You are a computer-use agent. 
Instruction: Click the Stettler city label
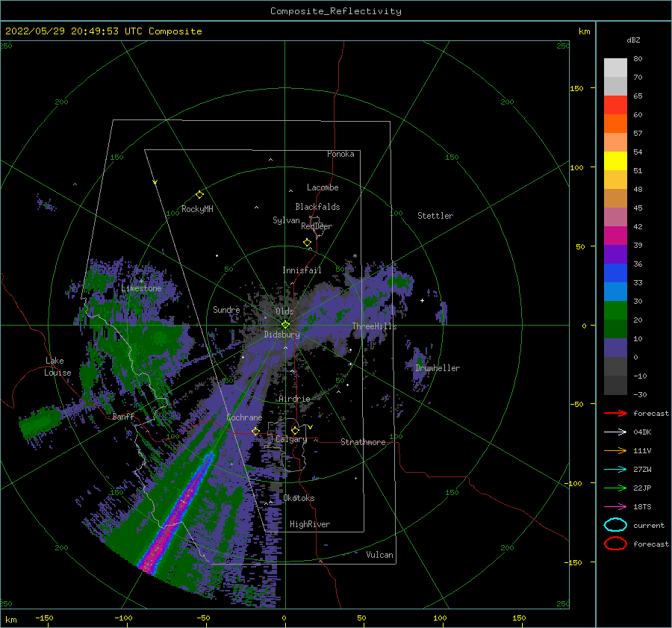tap(435, 216)
